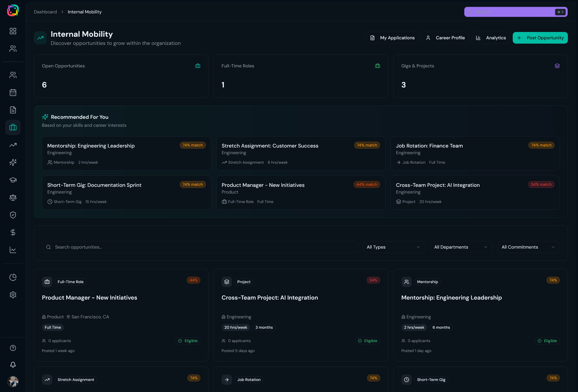Open the Analytics view
Screen dimensions: 578x392
[x=491, y=38]
